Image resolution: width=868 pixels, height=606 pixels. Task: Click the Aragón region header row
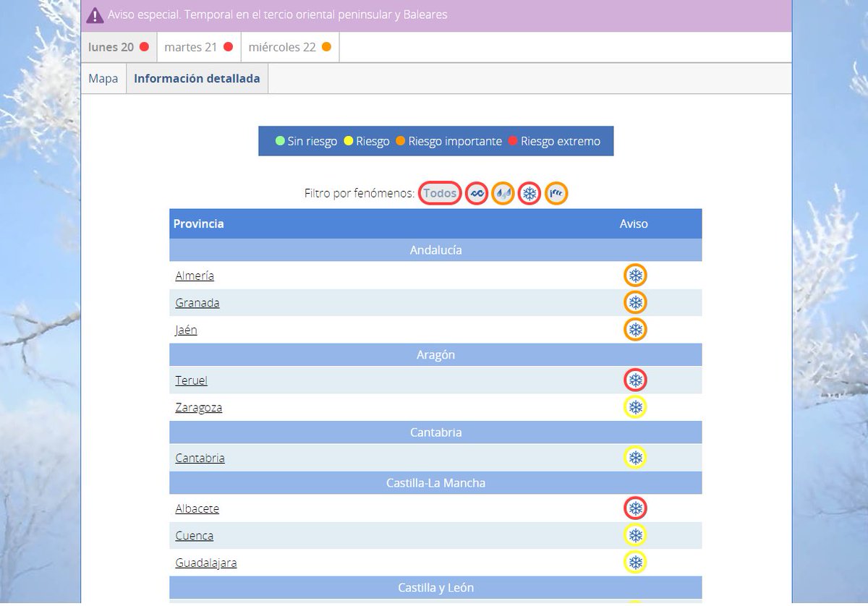pos(435,355)
